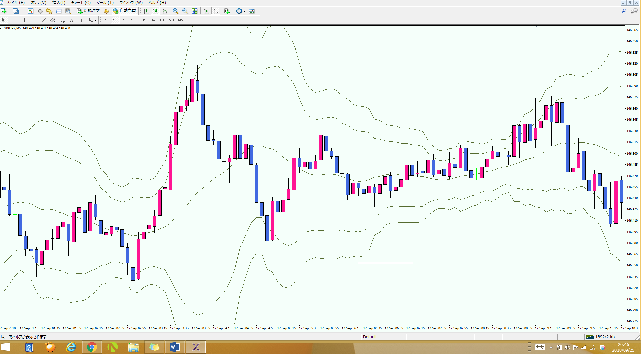Open the volume control in tray
This screenshot has width=644, height=362.
click(567, 348)
